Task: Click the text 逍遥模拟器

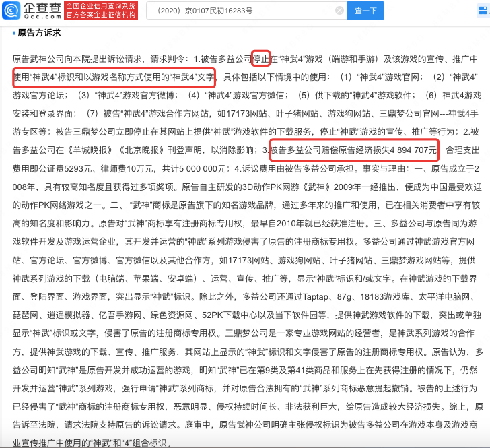Action: (69, 315)
